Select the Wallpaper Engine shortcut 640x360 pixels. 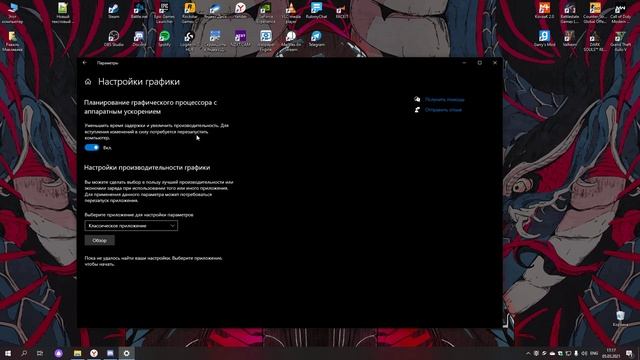[x=266, y=41]
